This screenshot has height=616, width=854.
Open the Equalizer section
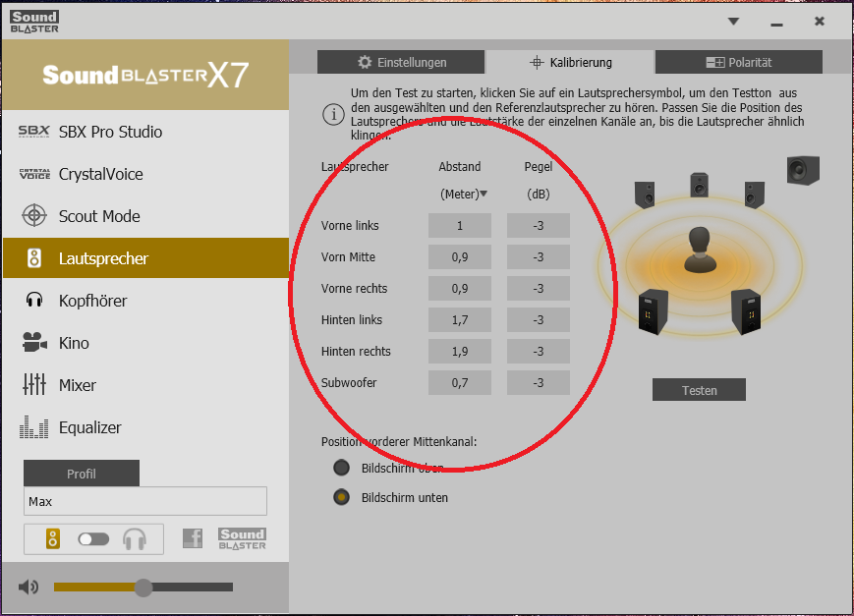point(145,427)
